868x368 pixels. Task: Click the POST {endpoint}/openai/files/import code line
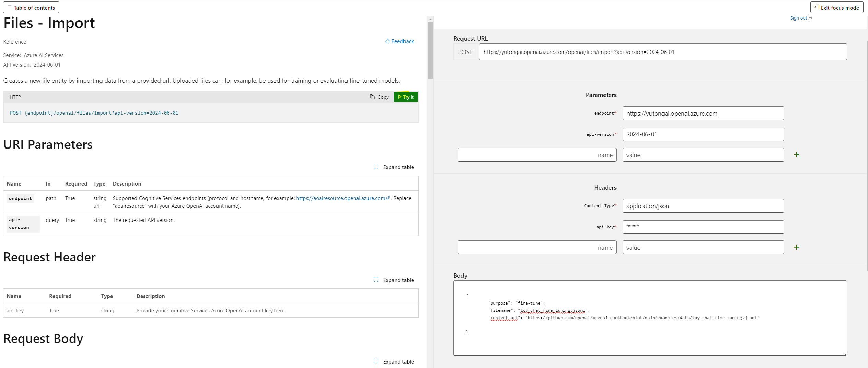(94, 113)
